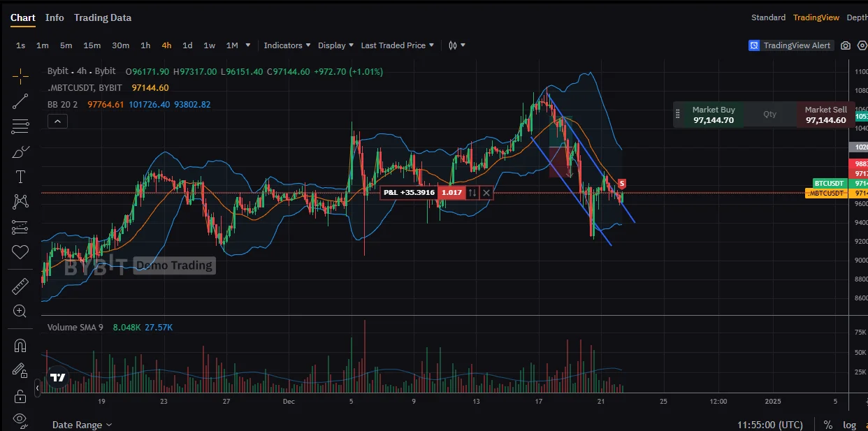Click the TradingView Alert button

coord(790,45)
